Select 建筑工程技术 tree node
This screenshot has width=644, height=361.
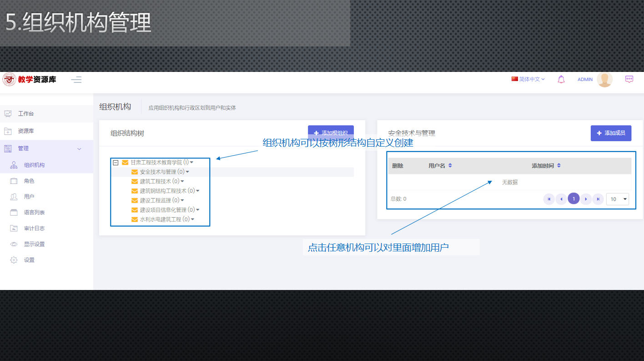[x=155, y=181]
